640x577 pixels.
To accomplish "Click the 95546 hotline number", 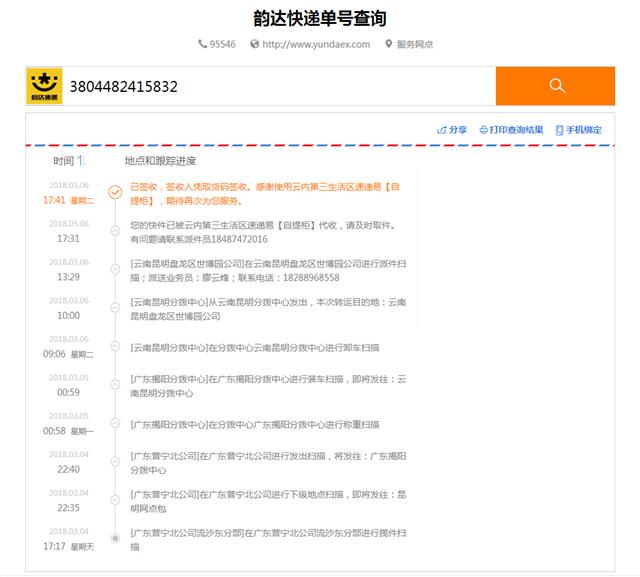I will [222, 44].
